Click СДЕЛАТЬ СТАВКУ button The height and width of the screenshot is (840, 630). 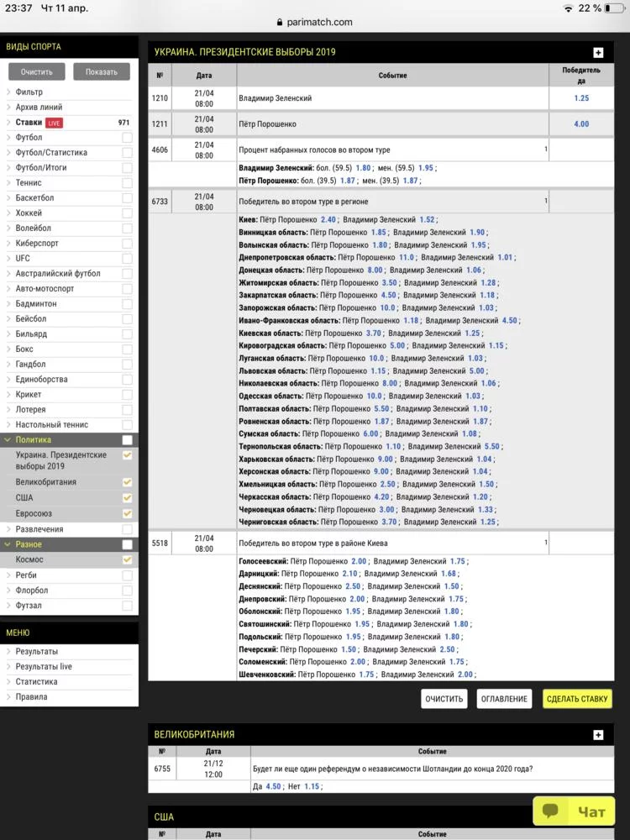click(x=577, y=699)
